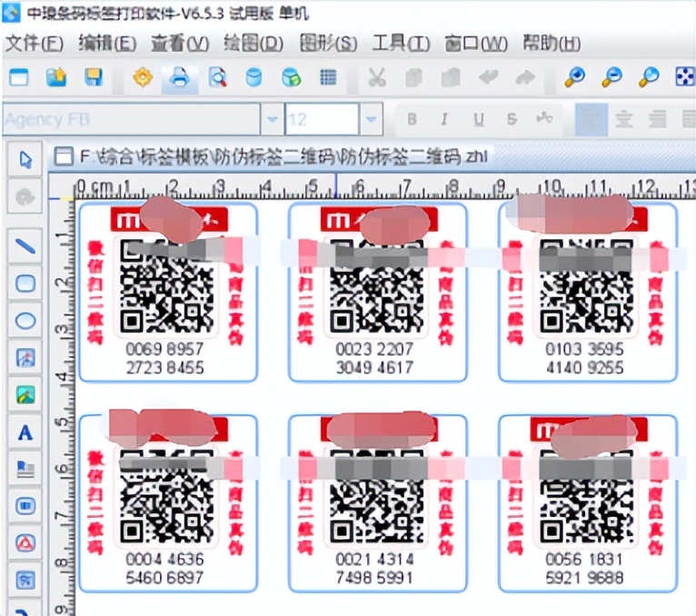
Task: Open the 查看(V) menu
Action: tap(180, 44)
